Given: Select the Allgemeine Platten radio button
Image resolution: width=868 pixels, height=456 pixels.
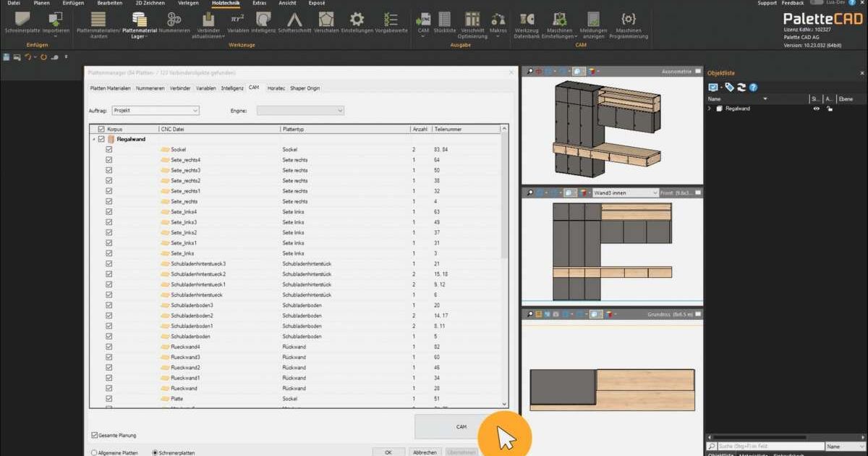Looking at the screenshot, I should [94, 452].
